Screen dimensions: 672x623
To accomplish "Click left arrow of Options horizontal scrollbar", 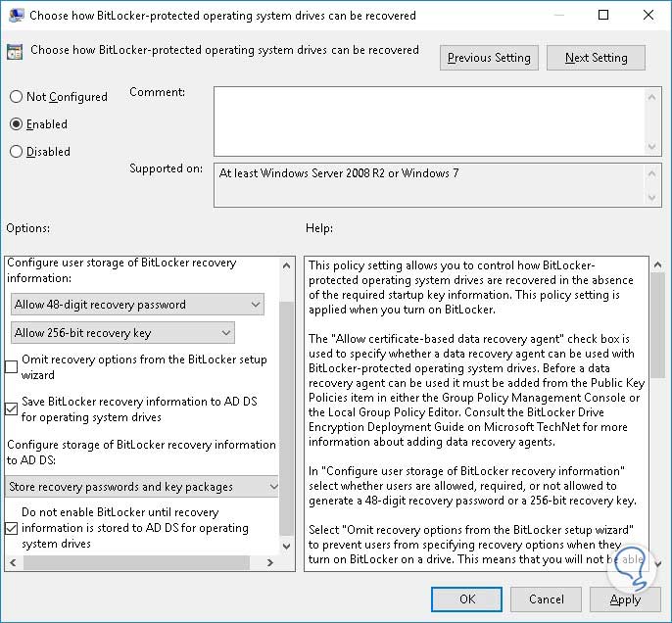I will [14, 562].
